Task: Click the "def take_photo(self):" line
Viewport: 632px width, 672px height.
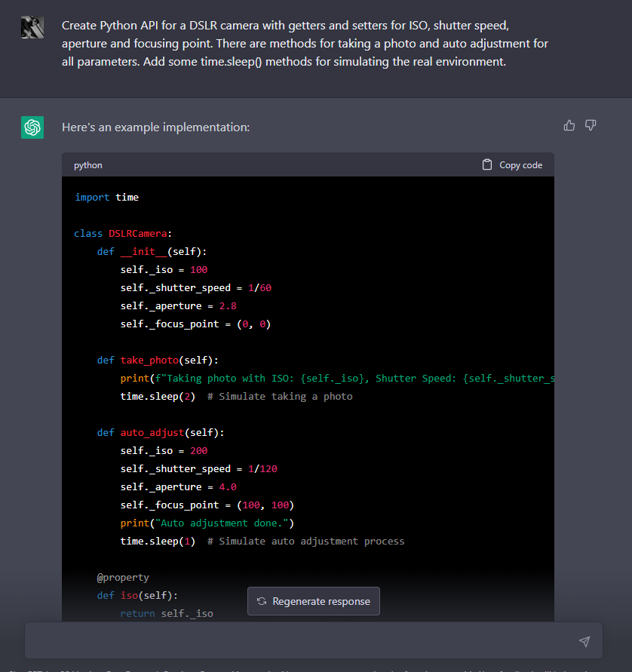Action: 158,360
